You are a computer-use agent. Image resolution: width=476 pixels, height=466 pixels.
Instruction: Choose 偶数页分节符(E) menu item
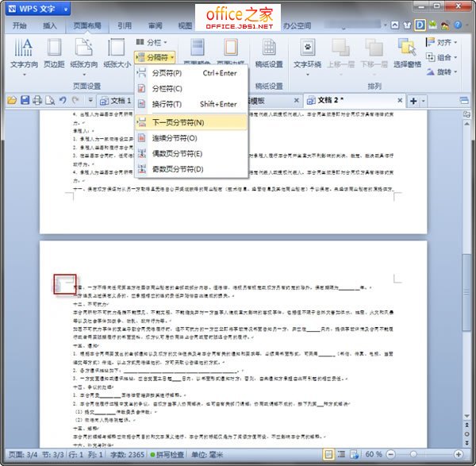191,154
